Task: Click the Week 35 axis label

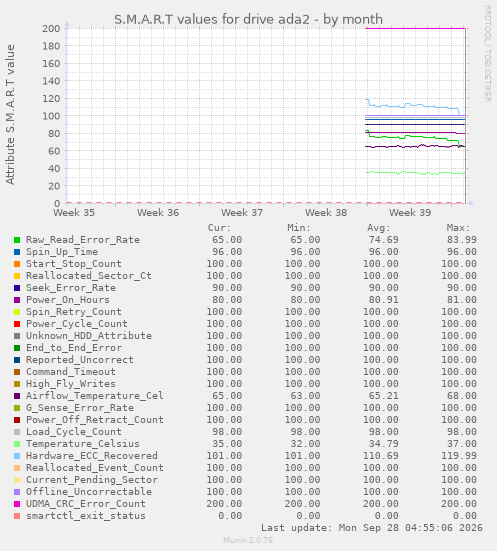Action: pyautogui.click(x=74, y=213)
